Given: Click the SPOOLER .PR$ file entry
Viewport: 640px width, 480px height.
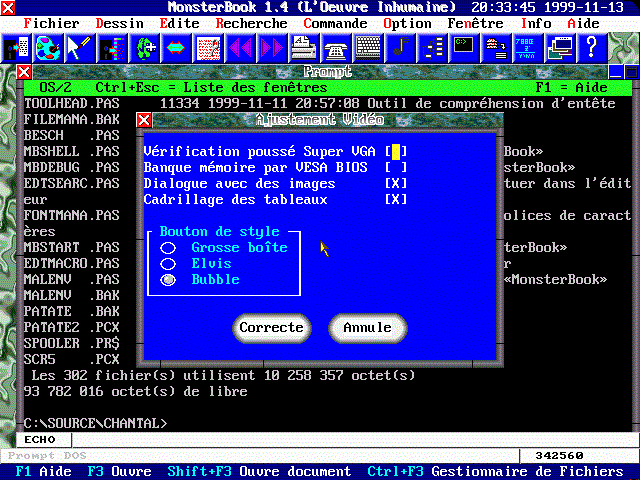Looking at the screenshot, I should coord(72,344).
